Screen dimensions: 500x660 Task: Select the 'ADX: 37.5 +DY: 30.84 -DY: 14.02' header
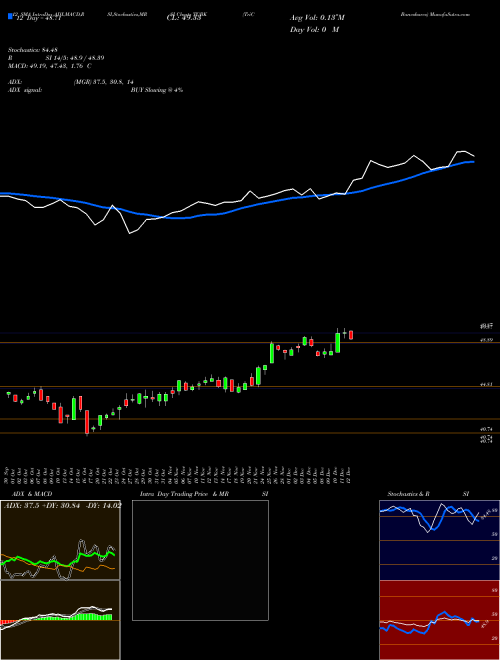point(63,506)
